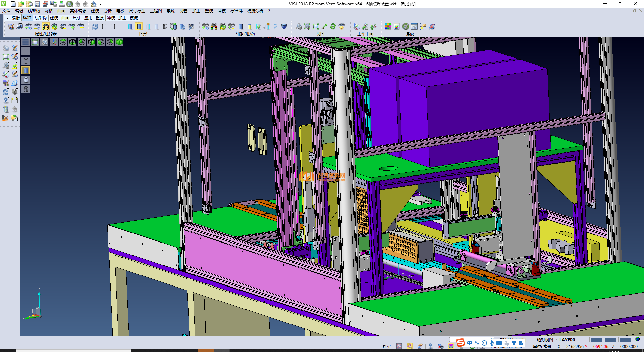Viewport: 644px width, 352px height.
Task: Open the LAYER0 layer selector
Action: point(567,340)
